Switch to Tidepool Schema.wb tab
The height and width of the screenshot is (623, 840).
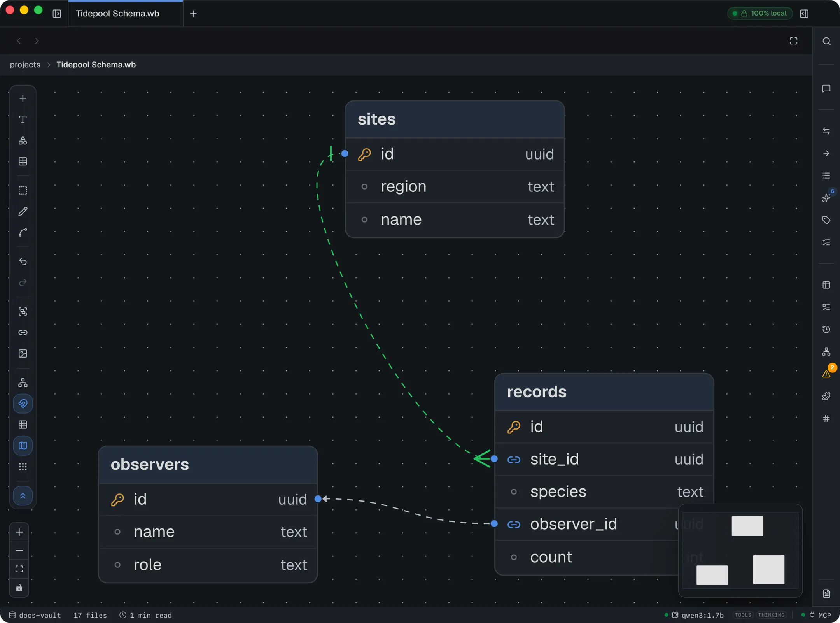pyautogui.click(x=126, y=14)
